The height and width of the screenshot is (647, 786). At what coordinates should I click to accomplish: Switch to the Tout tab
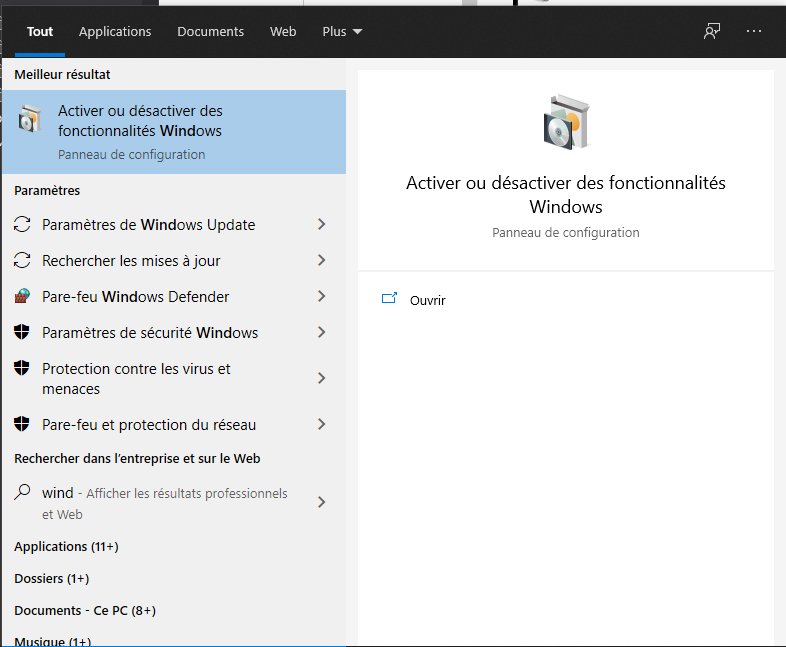[x=40, y=32]
